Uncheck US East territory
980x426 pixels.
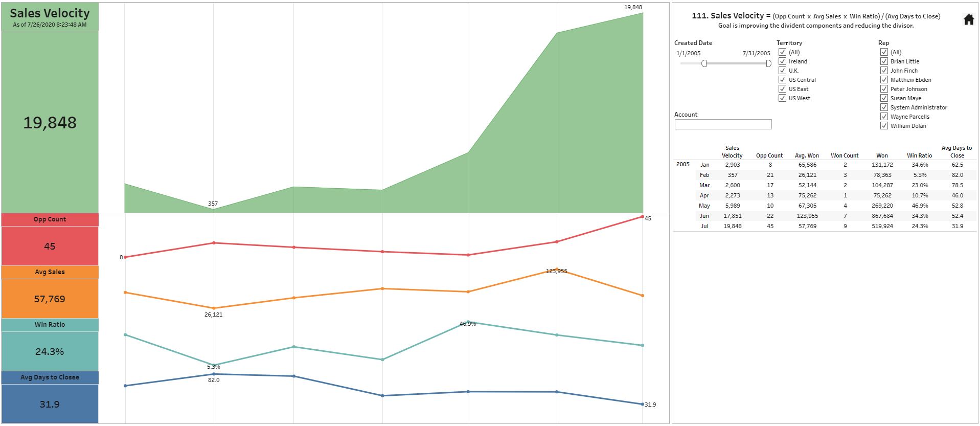782,89
